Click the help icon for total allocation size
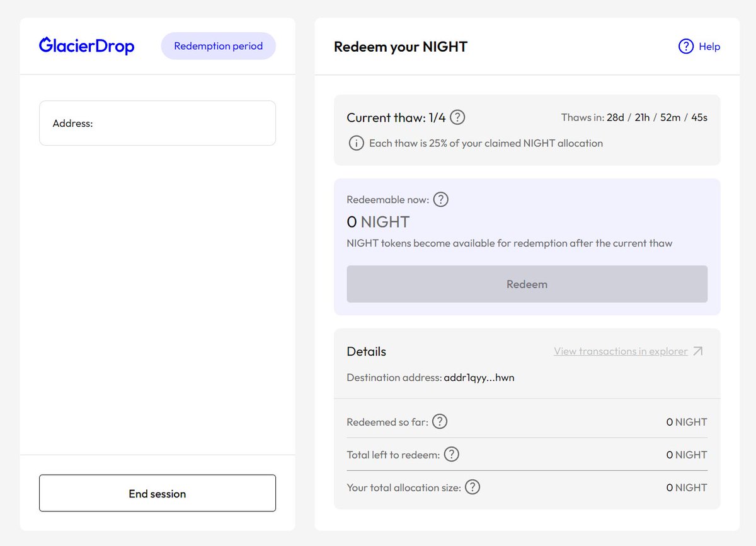 click(x=472, y=487)
